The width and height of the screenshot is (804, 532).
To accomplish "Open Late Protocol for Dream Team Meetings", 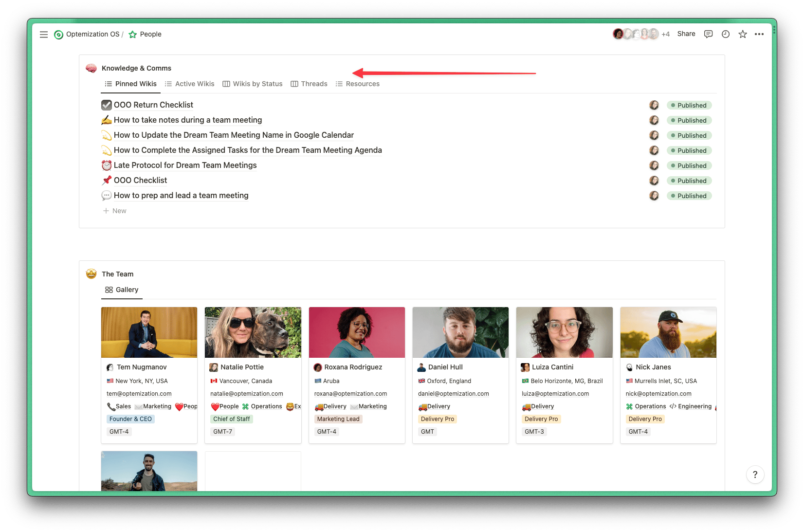I will click(185, 165).
